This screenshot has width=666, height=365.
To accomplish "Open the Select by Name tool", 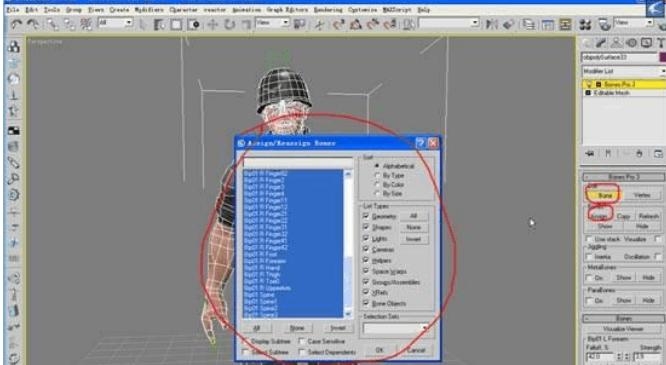I will click(159, 24).
